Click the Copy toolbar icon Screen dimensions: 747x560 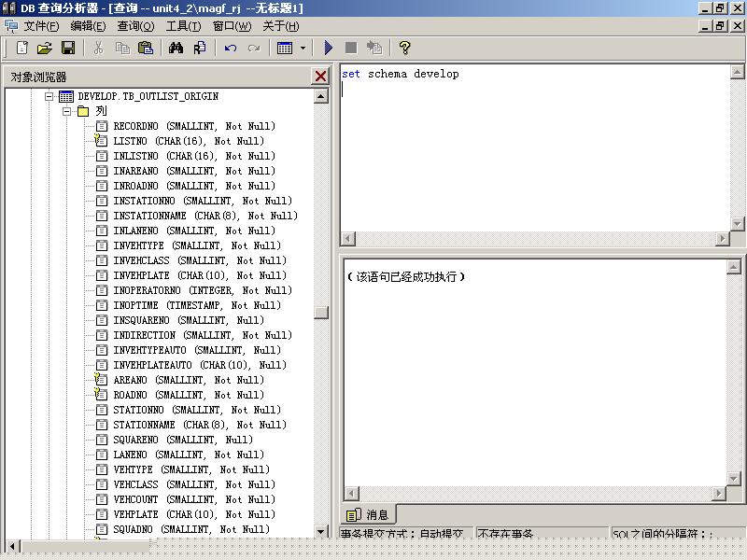click(x=122, y=48)
